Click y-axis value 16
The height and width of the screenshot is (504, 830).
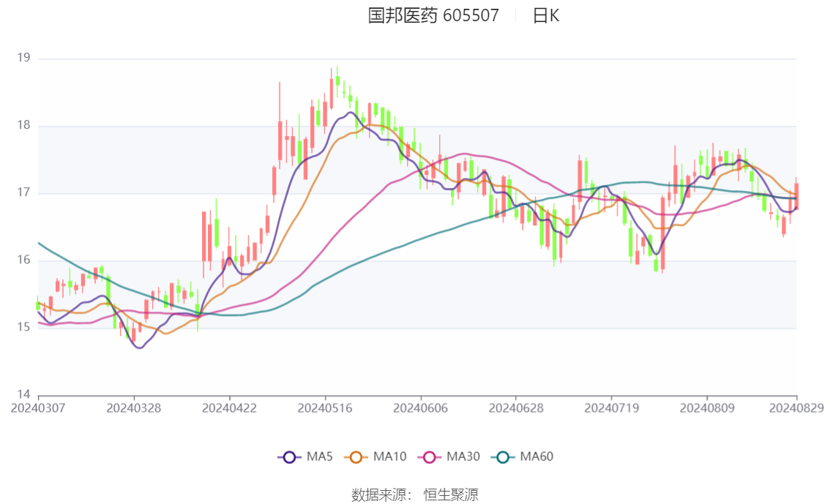click(x=24, y=260)
